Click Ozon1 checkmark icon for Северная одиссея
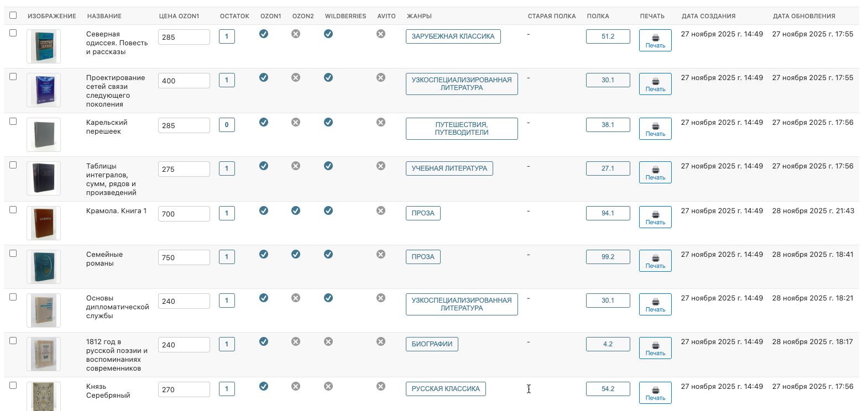This screenshot has width=868, height=411. [x=264, y=34]
